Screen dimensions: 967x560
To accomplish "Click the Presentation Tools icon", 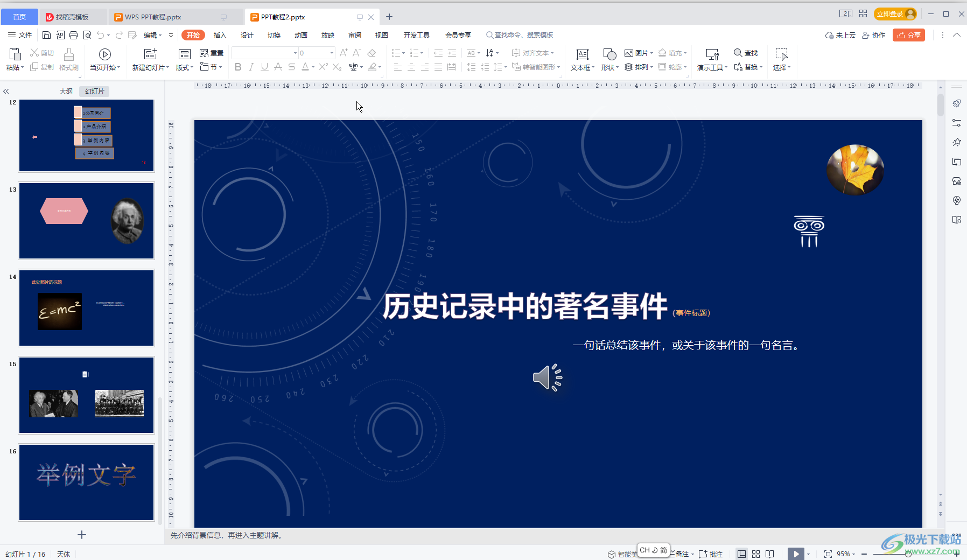I will point(712,54).
